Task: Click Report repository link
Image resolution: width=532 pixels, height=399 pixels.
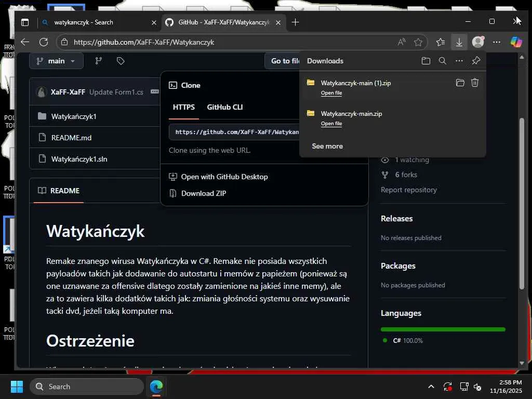Action: 409,190
